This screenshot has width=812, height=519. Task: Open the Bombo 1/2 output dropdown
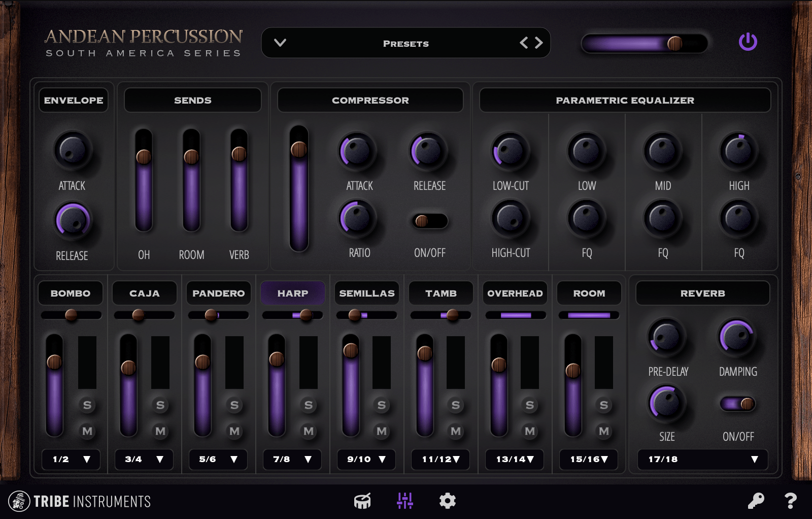71,460
